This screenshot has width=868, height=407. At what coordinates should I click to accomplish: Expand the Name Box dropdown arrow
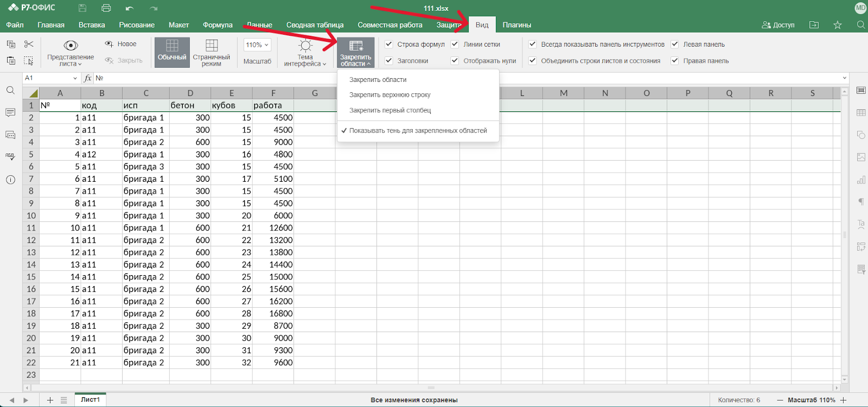coord(75,78)
